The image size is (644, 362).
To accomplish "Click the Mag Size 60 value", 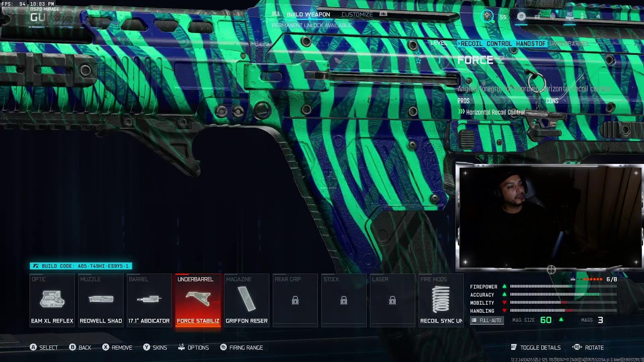I will point(546,320).
